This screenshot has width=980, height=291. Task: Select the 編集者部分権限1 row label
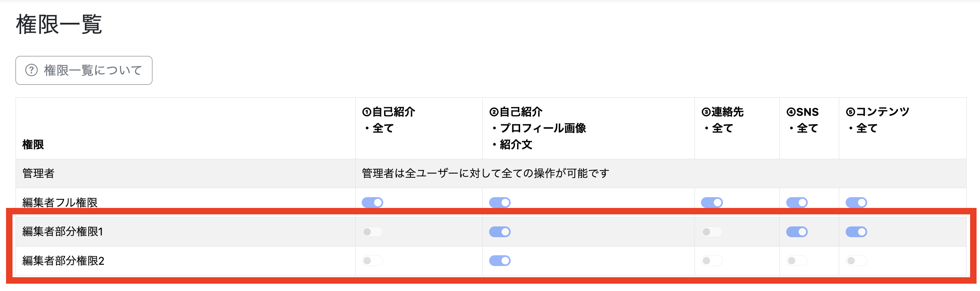(63, 232)
